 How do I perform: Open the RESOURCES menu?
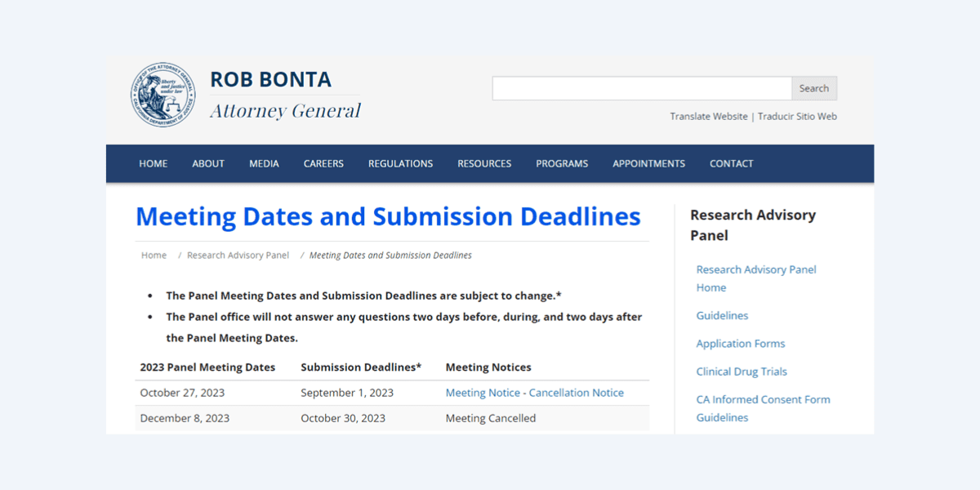pos(484,163)
